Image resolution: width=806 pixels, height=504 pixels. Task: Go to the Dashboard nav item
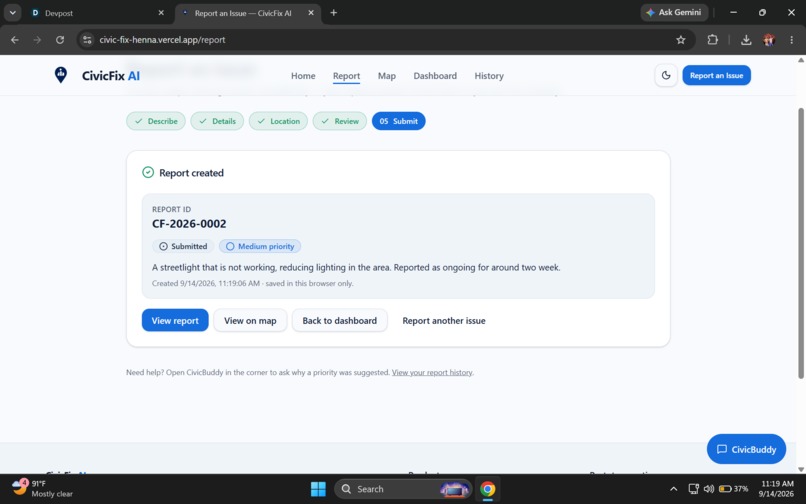pos(435,76)
